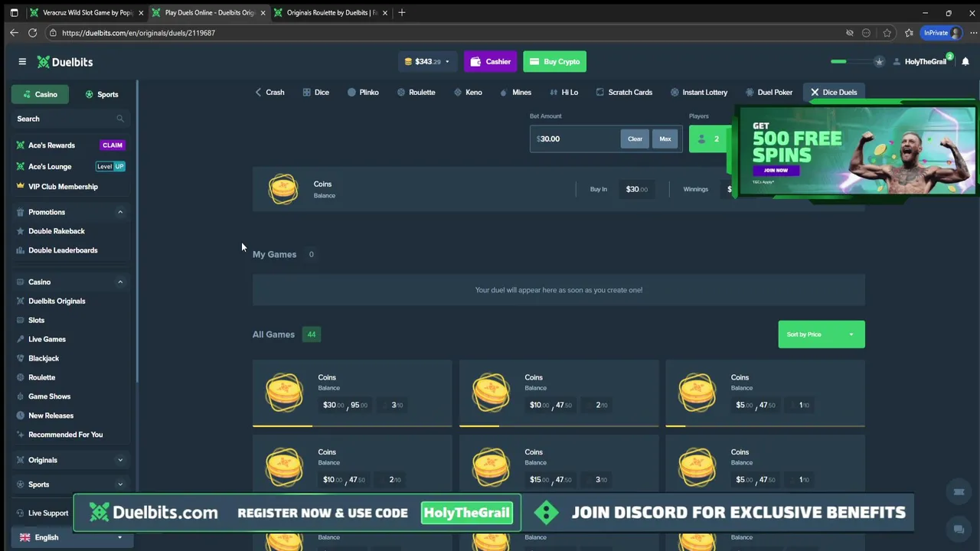Open Recommended For You in sidebar
Screen dimensions: 980x551
coord(65,435)
